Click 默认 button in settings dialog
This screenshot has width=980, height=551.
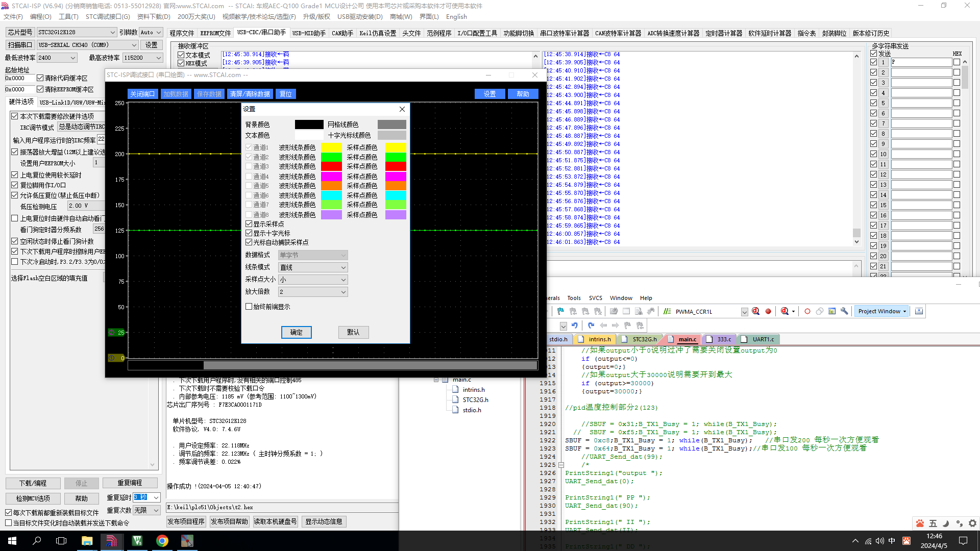(x=353, y=332)
